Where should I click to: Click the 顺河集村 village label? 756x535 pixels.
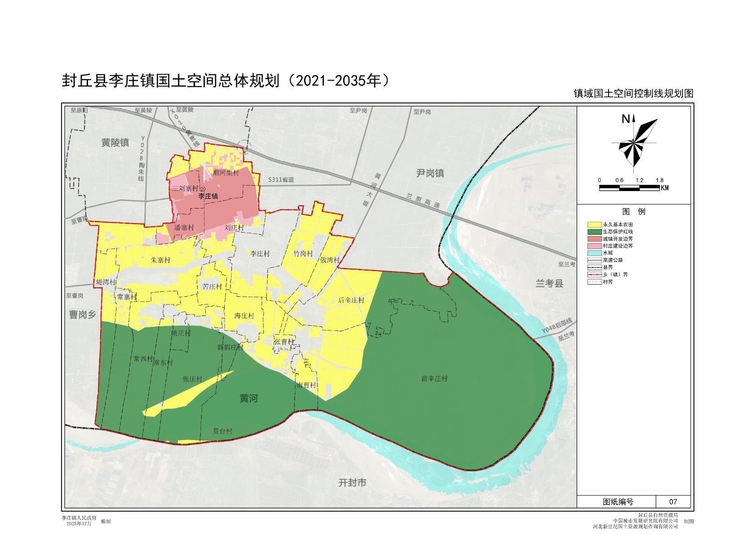tap(226, 173)
